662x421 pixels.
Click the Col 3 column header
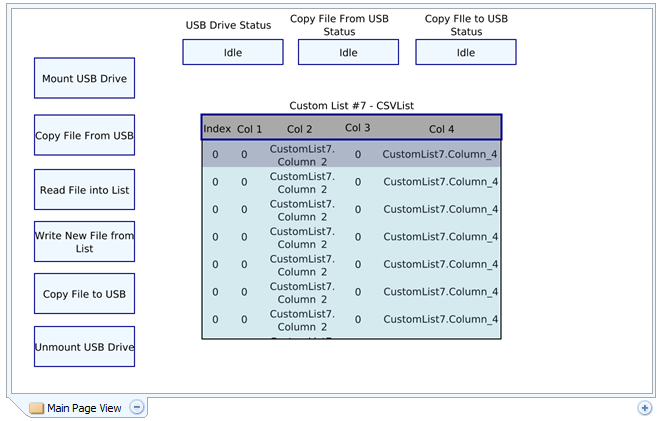point(358,128)
